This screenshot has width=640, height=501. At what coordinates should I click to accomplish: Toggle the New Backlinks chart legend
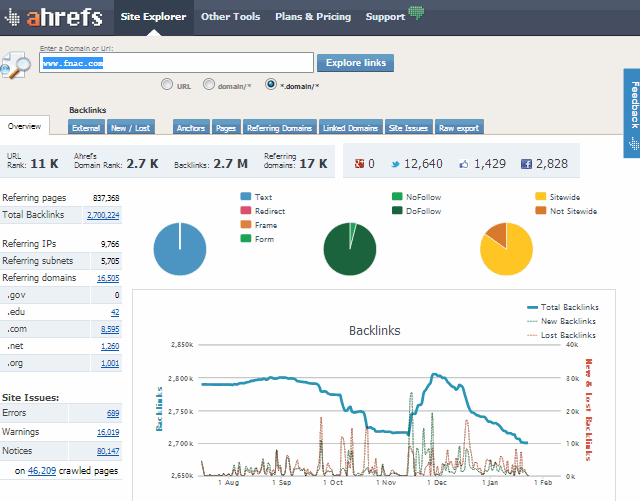562,321
